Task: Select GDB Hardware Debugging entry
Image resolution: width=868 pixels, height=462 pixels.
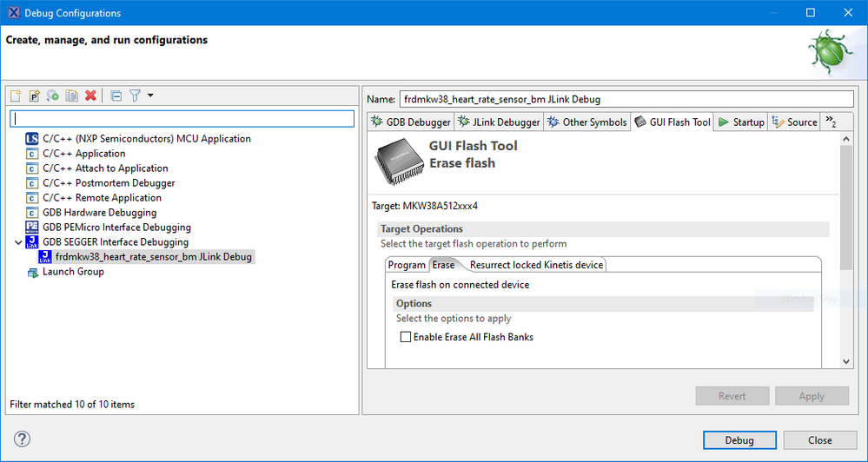Action: click(100, 213)
